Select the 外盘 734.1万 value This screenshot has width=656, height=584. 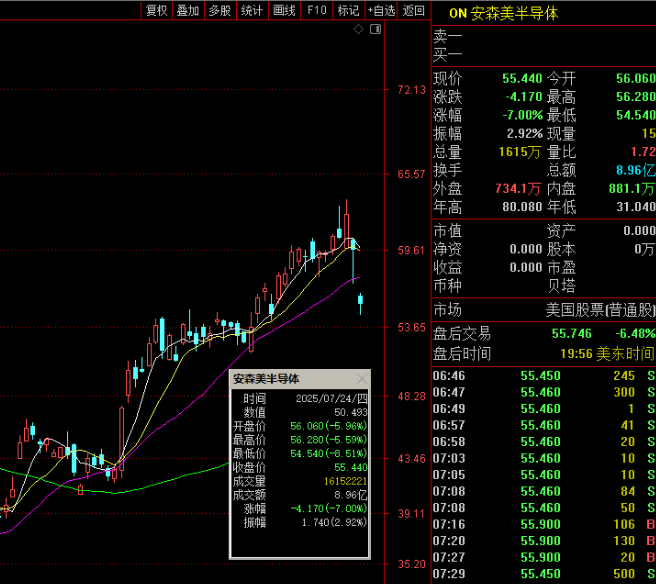(518, 189)
